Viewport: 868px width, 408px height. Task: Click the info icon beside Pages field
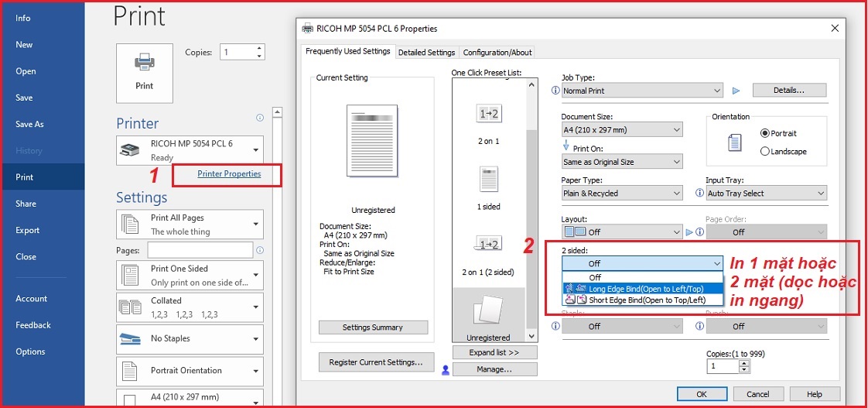(260, 250)
